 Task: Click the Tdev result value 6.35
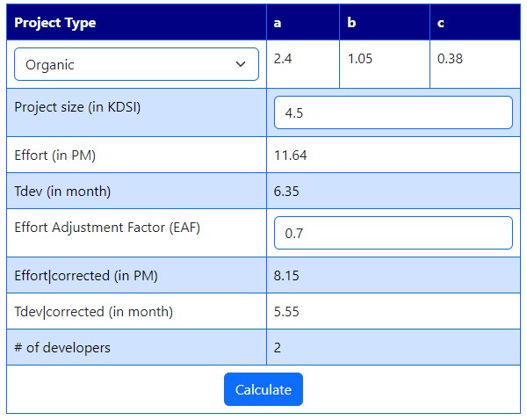click(286, 192)
